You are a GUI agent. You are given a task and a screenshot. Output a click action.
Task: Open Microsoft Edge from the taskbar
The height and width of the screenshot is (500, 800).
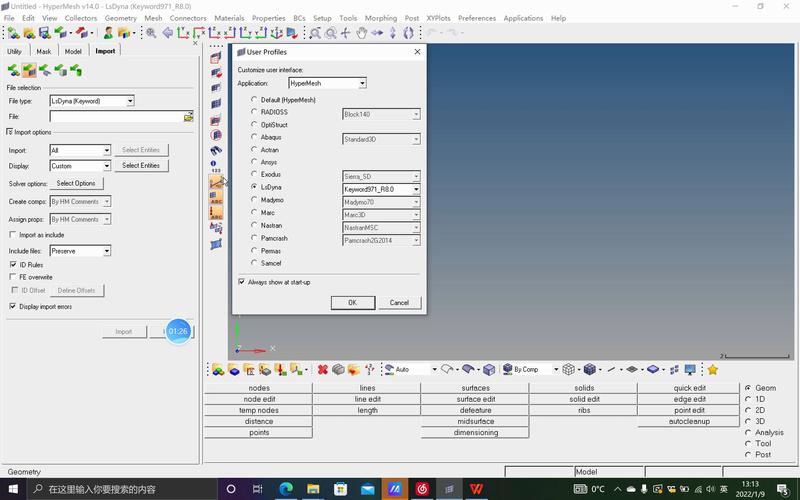click(x=286, y=489)
